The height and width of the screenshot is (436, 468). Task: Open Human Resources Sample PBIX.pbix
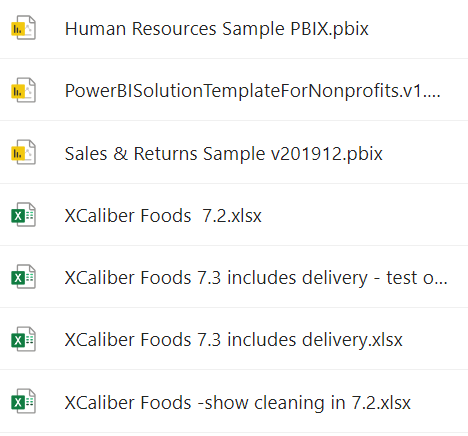click(217, 29)
